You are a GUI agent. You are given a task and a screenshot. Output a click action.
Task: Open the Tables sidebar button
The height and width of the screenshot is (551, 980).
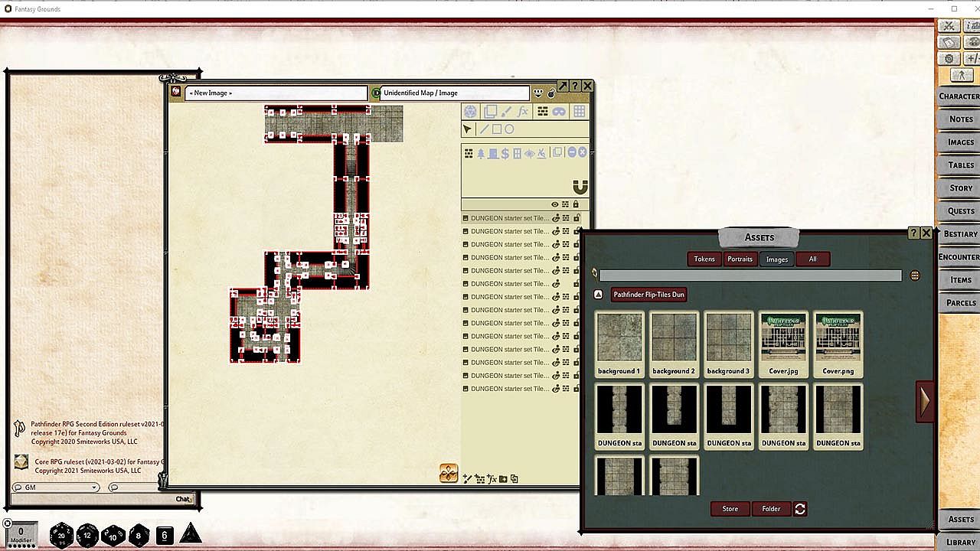click(x=959, y=165)
